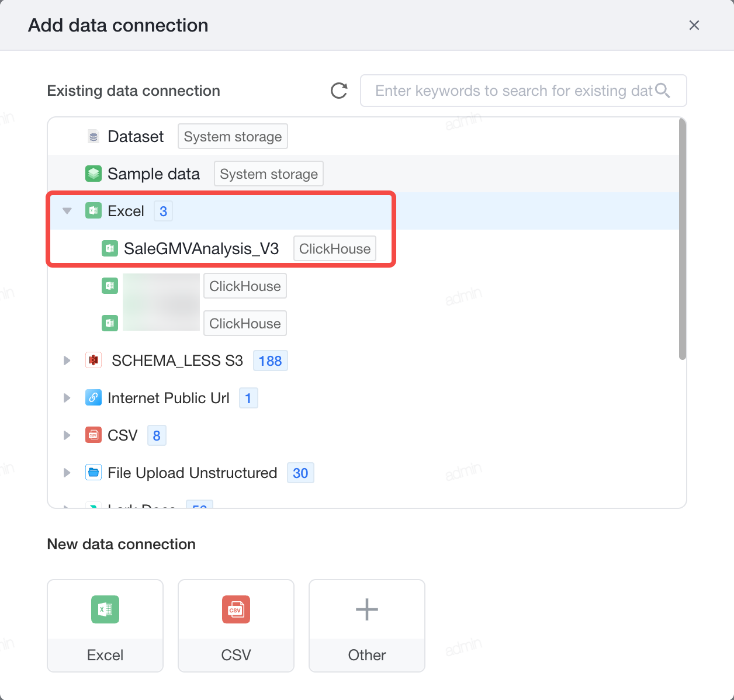This screenshot has width=734, height=700.
Task: Click the File Upload Unstructured folder icon
Action: (x=94, y=473)
